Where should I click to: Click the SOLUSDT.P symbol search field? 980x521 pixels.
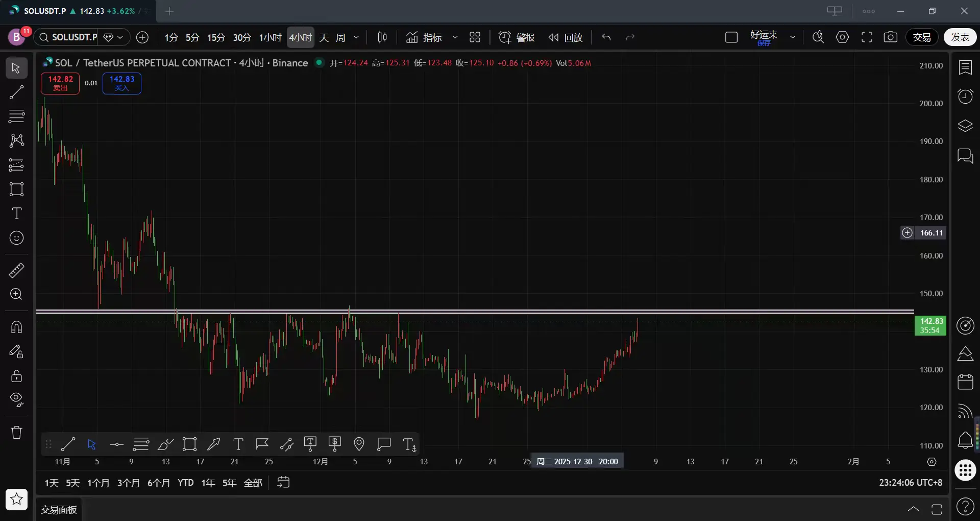pos(73,37)
